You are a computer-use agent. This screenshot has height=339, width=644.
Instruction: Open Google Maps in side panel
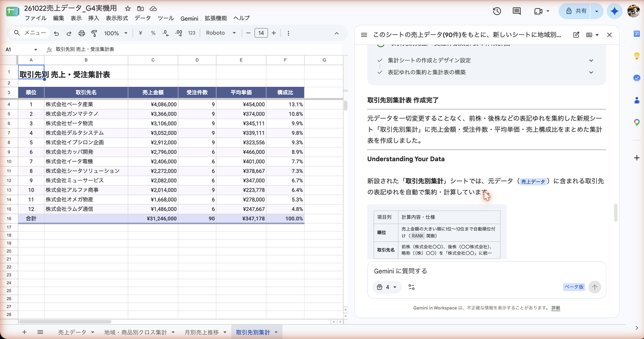click(x=637, y=122)
